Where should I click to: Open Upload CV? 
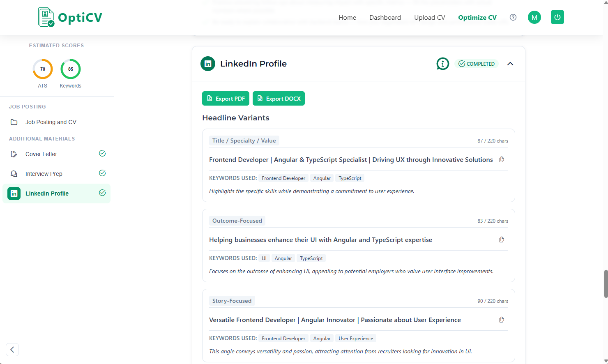tap(430, 17)
